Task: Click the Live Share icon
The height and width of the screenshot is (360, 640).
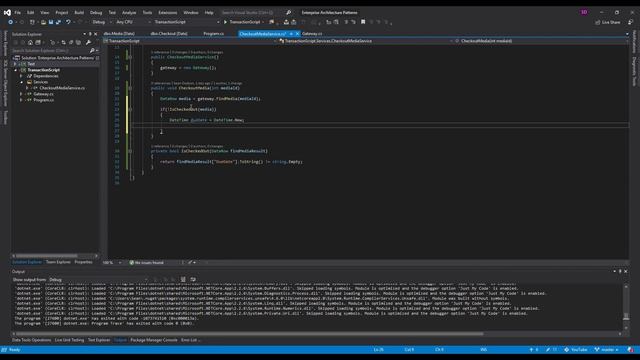Action: pyautogui.click(x=598, y=22)
